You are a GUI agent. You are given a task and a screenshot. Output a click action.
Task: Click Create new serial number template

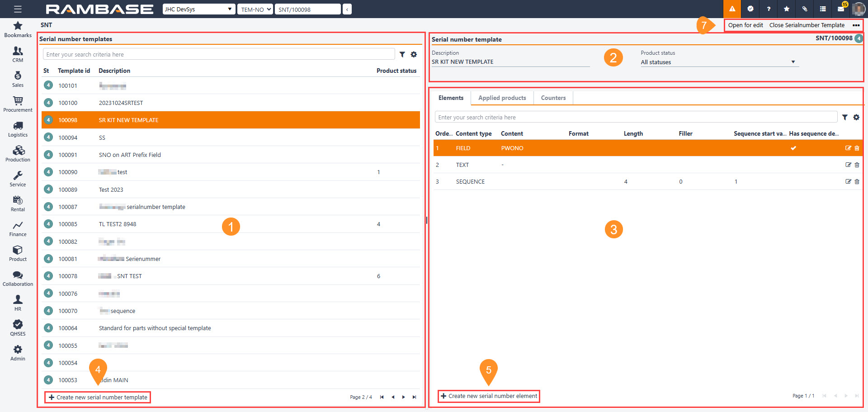pos(98,397)
